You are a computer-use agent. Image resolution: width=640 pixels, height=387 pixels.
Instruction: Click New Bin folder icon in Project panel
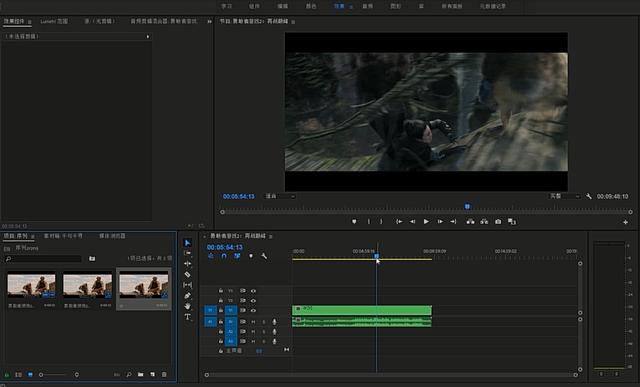tap(140, 374)
